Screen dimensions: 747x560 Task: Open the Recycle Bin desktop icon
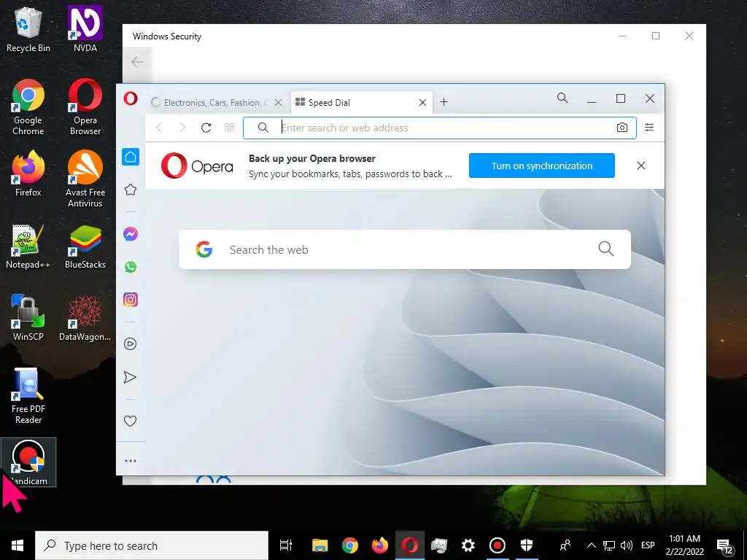[x=28, y=31]
